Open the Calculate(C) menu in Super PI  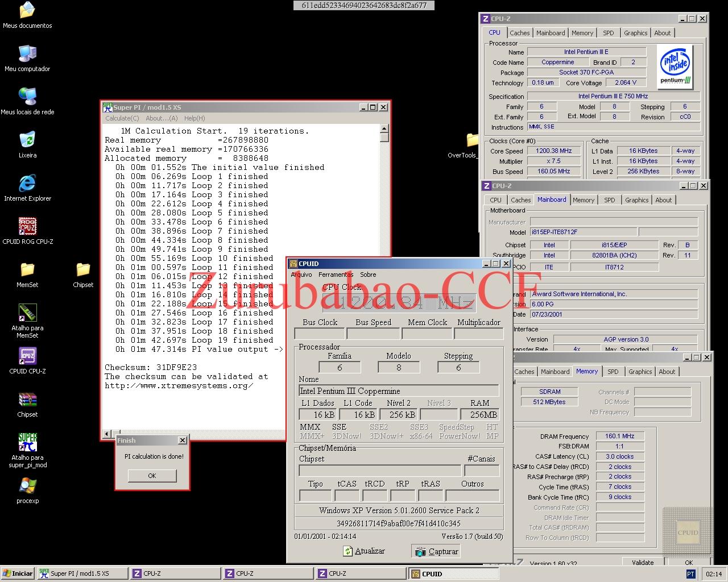click(122, 118)
